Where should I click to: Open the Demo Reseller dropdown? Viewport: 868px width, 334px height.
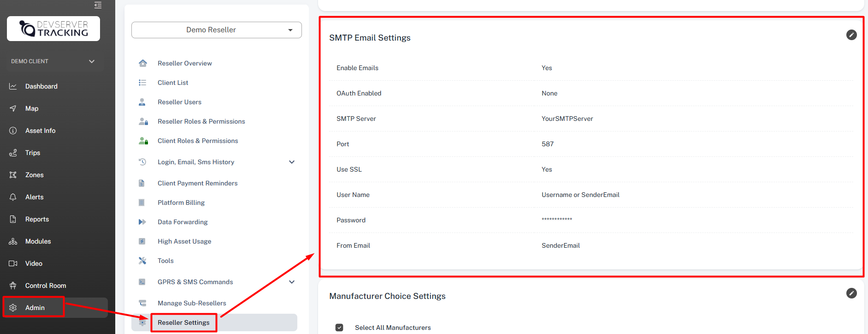(216, 30)
